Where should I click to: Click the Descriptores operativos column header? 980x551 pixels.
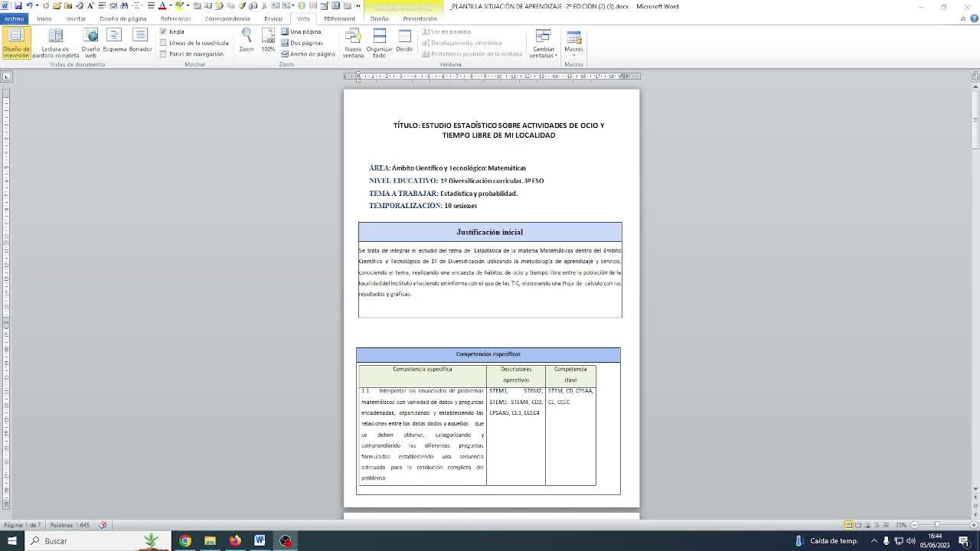pos(516,375)
